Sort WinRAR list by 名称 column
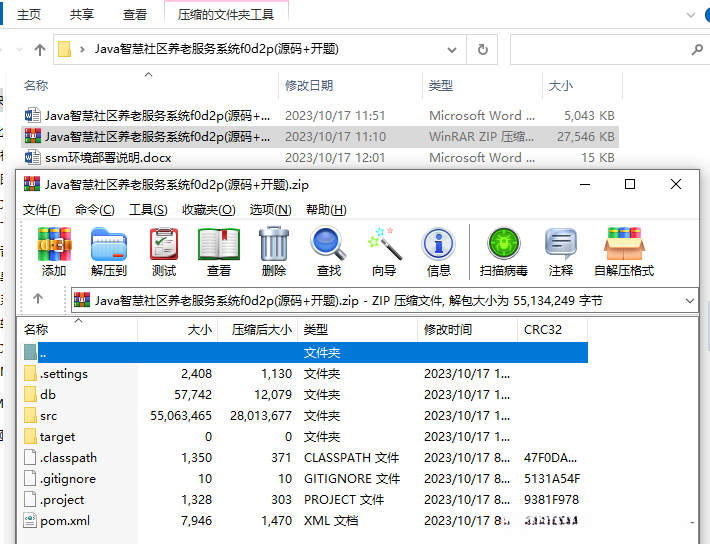This screenshot has width=710, height=544. [78, 329]
